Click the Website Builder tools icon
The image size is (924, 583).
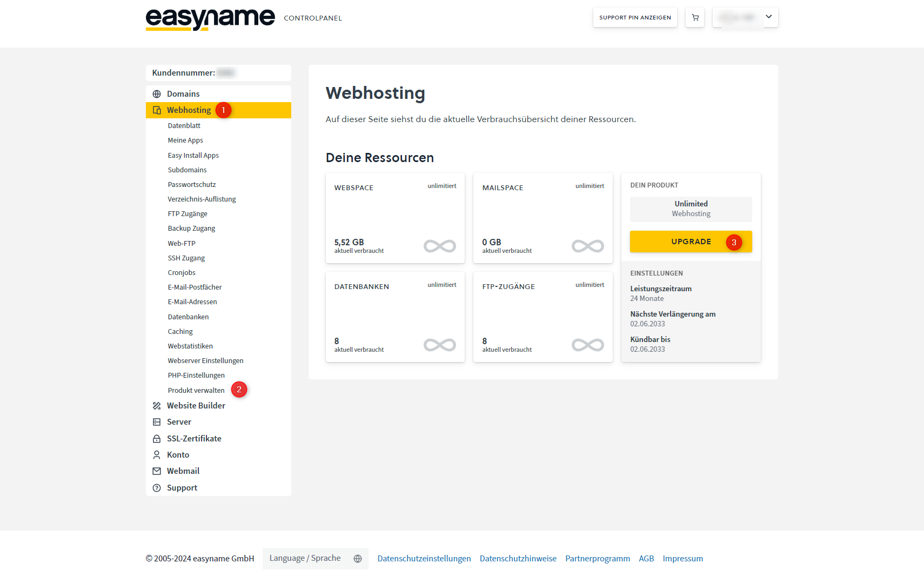(x=157, y=406)
